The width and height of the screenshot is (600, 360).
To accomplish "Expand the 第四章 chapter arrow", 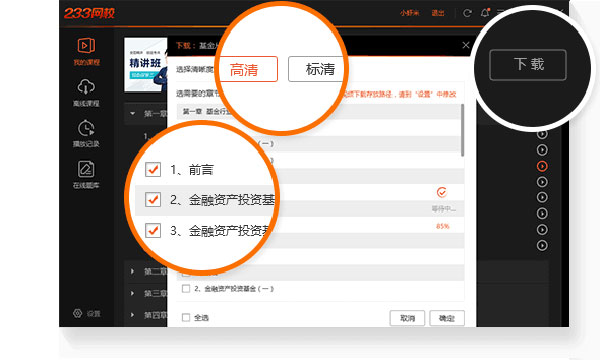I will tap(132, 315).
